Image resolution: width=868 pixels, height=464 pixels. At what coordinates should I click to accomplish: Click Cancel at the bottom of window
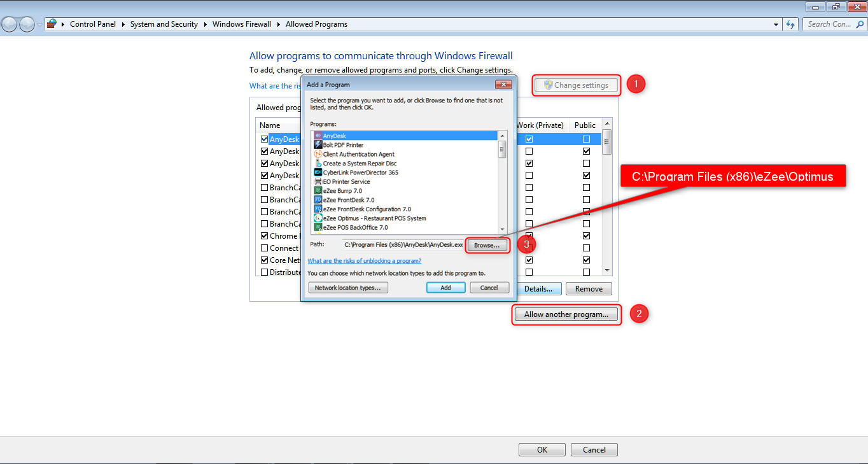pos(594,449)
